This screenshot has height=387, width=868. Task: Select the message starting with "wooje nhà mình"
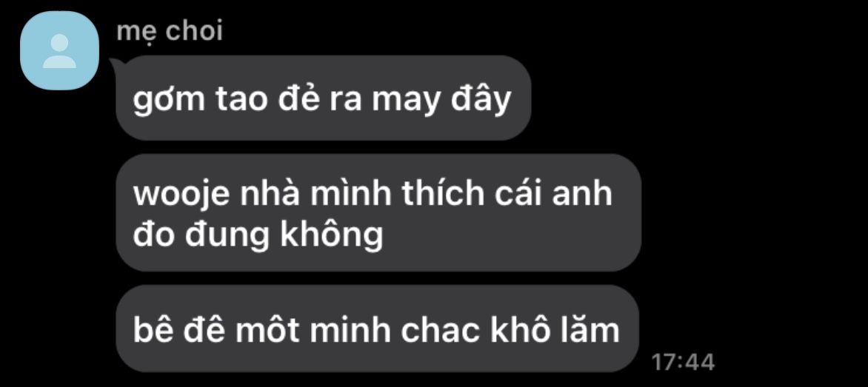tap(378, 213)
